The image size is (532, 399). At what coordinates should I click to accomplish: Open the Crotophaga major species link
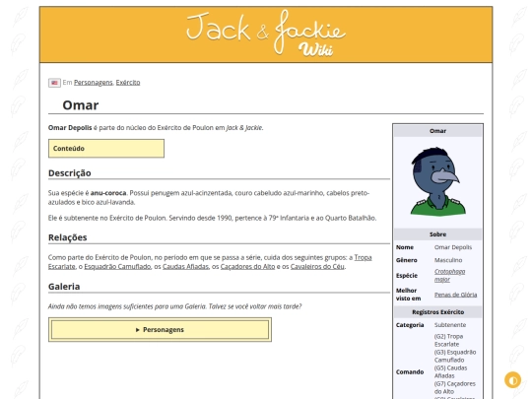click(449, 275)
